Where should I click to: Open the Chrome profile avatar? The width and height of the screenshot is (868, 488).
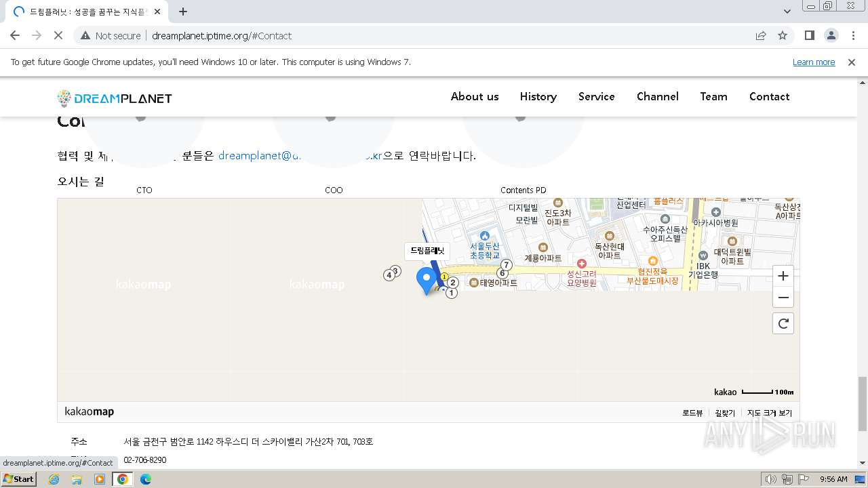(831, 35)
